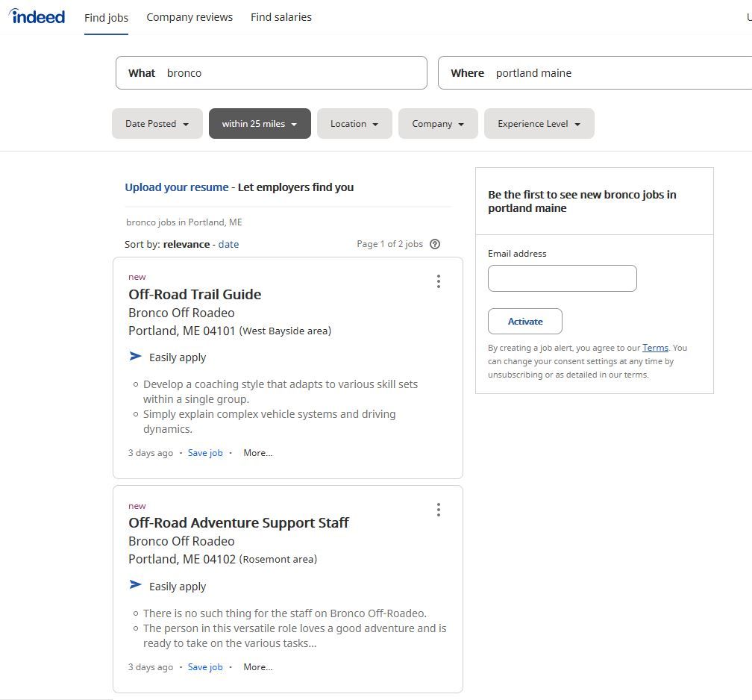
Task: Click the Portland, ME 04101 location text
Action: pos(182,331)
